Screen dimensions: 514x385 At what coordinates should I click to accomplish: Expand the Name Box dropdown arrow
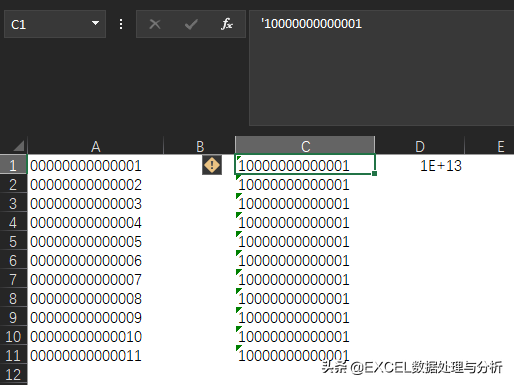coord(95,23)
